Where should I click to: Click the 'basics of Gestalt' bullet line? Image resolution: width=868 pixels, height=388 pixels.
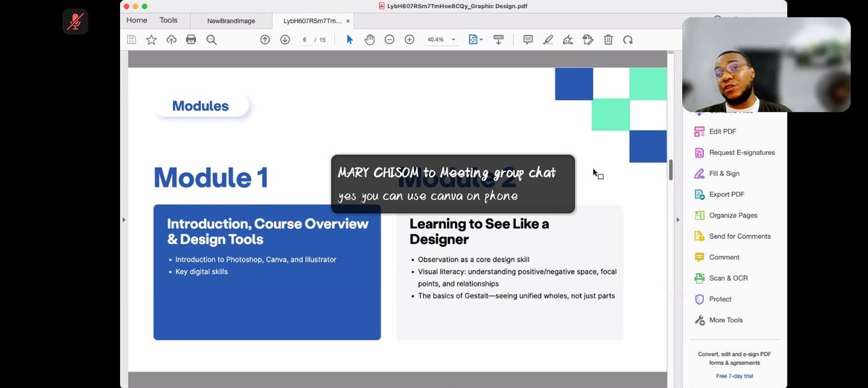tap(516, 296)
